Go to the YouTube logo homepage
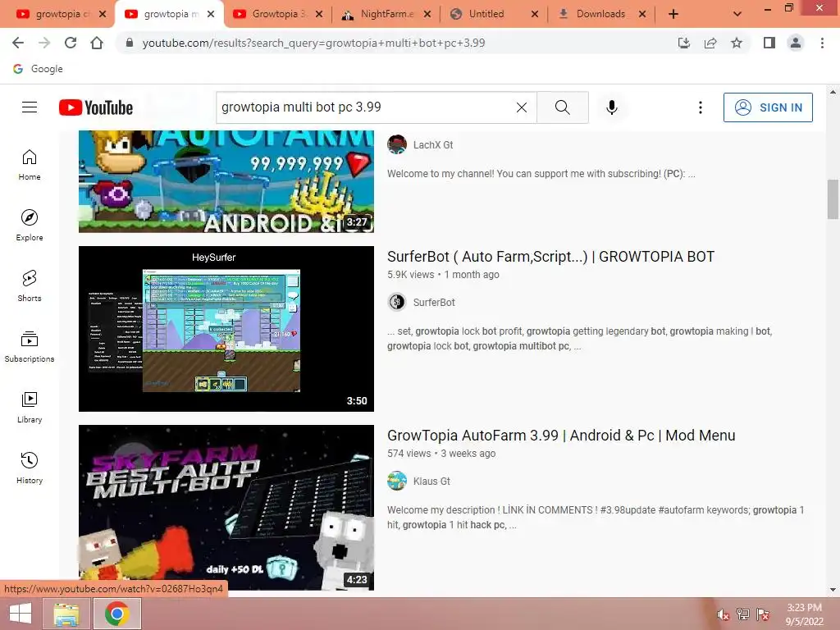 pyautogui.click(x=96, y=107)
